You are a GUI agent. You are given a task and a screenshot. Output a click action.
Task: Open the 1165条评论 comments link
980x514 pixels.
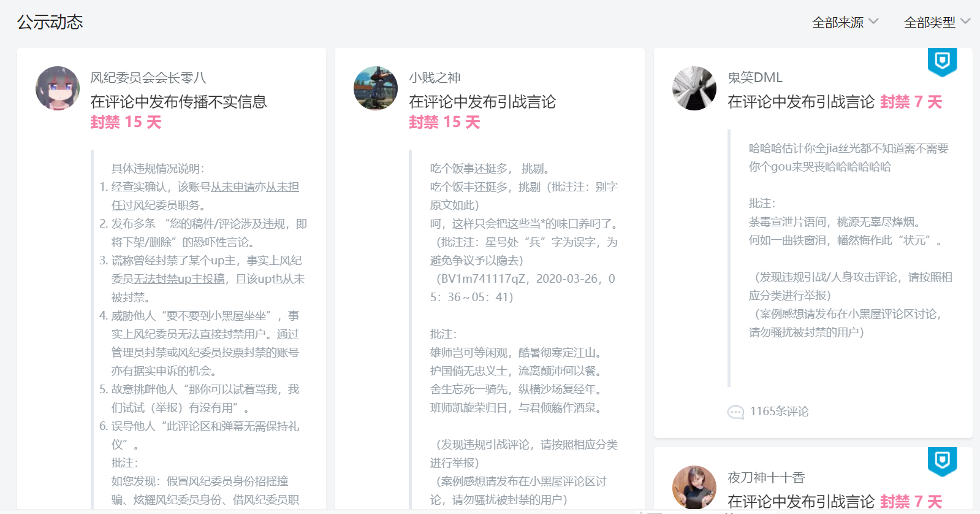(x=779, y=412)
